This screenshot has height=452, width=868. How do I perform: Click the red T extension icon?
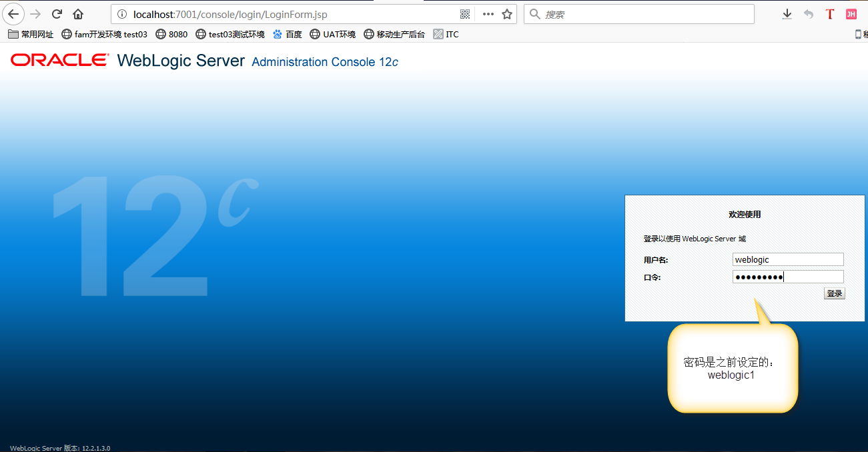point(830,14)
